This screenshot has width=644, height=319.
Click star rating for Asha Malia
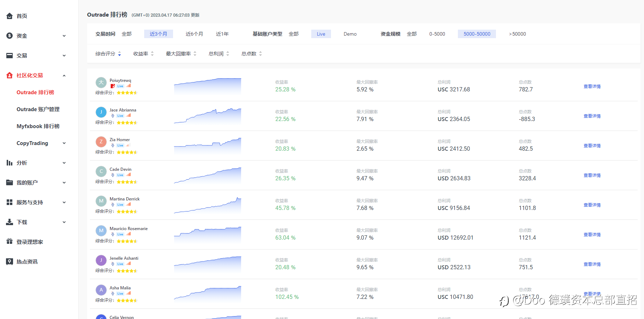point(127,300)
